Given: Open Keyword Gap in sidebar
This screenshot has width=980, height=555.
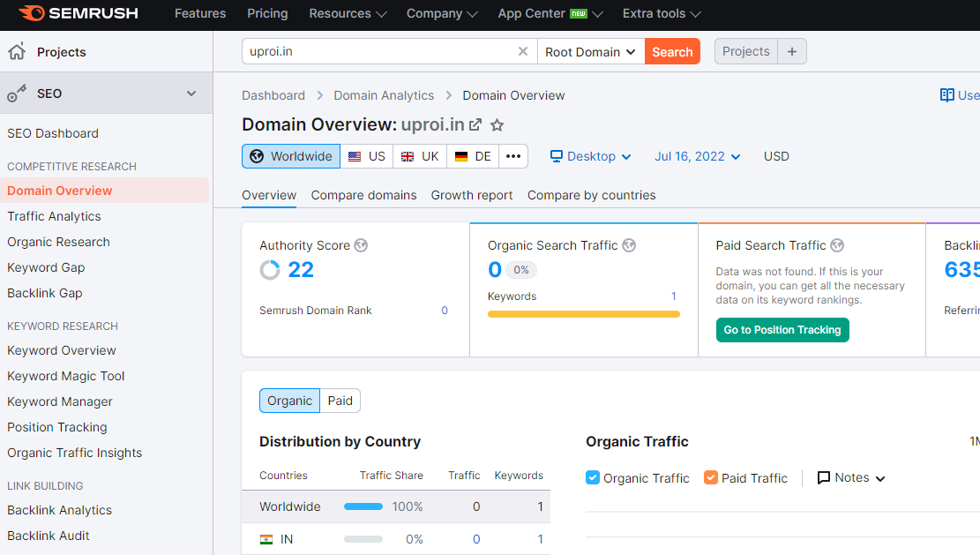Looking at the screenshot, I should pos(46,267).
